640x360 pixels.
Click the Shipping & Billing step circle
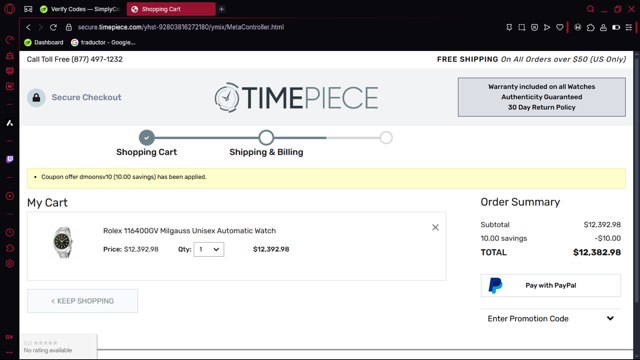266,138
